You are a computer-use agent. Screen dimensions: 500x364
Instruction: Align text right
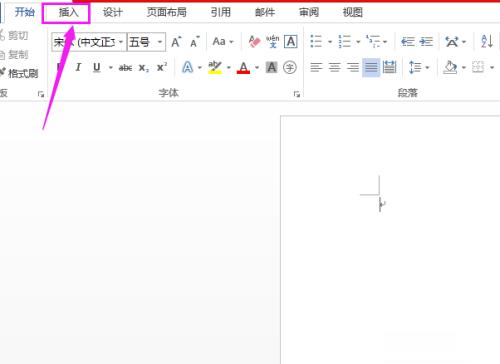coord(353,68)
